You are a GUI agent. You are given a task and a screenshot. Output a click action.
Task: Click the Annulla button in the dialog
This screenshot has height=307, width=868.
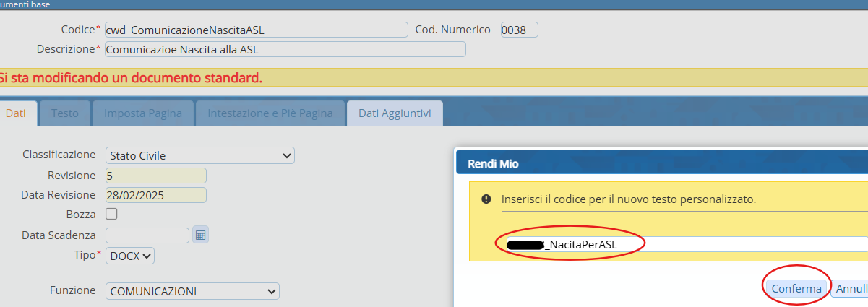click(x=850, y=289)
